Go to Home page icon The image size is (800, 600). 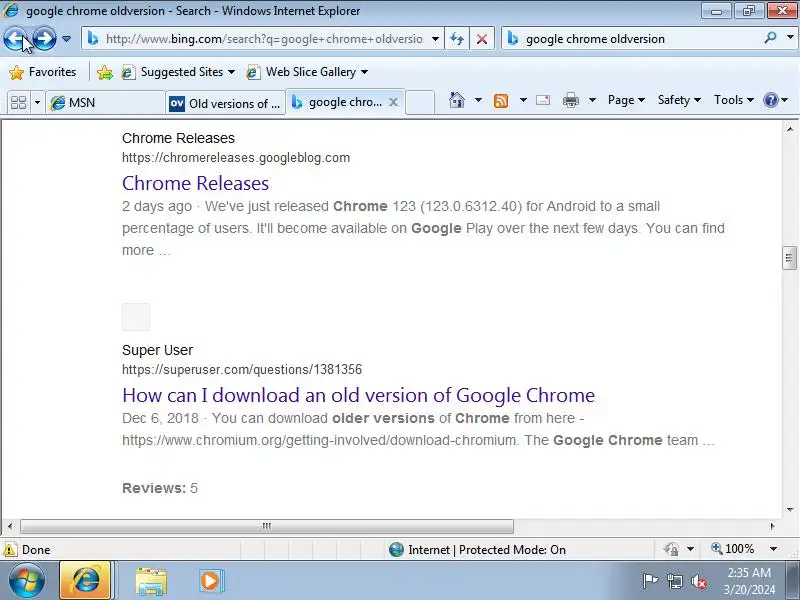pos(457,100)
